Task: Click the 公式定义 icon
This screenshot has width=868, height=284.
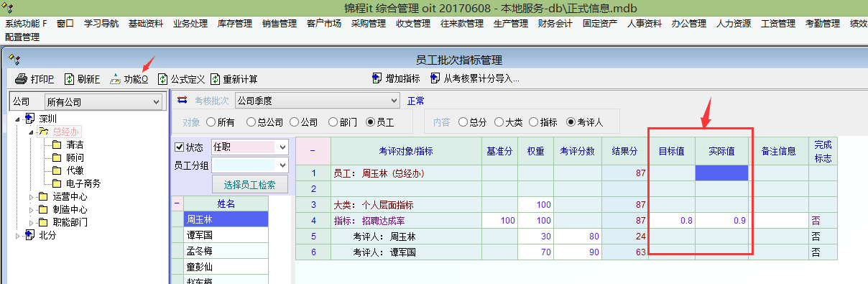Action: tap(162, 79)
